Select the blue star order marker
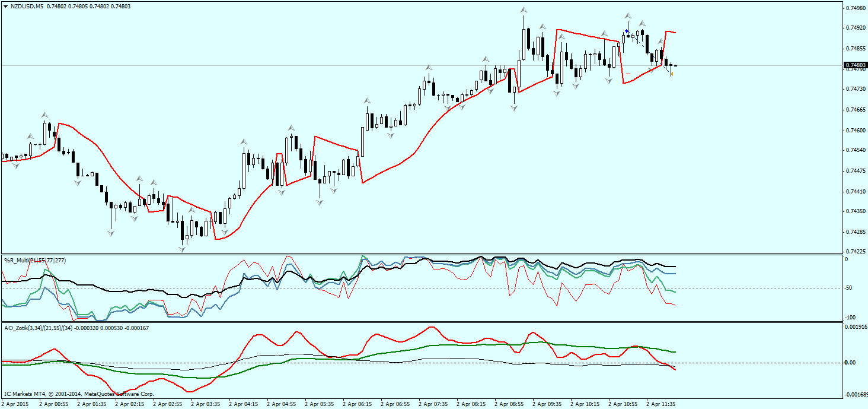This screenshot has height=409, width=868. point(627,31)
